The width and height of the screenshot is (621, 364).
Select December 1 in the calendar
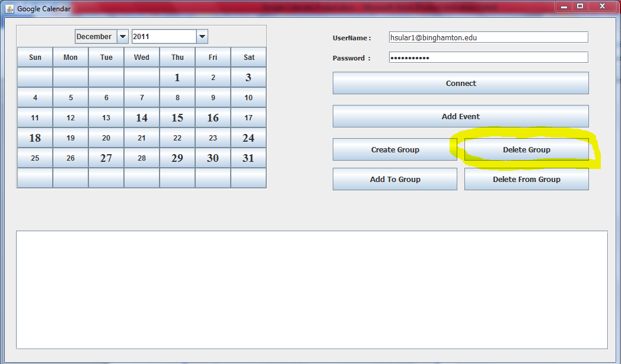tap(177, 78)
